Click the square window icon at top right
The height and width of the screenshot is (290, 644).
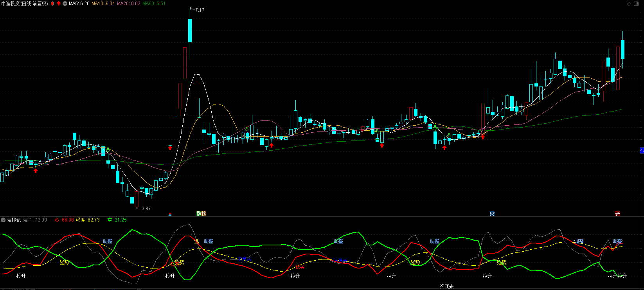pyautogui.click(x=636, y=4)
